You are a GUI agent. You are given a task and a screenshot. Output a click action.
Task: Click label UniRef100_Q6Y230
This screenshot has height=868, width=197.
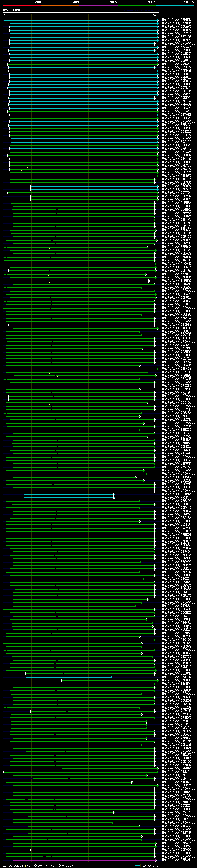177,426
